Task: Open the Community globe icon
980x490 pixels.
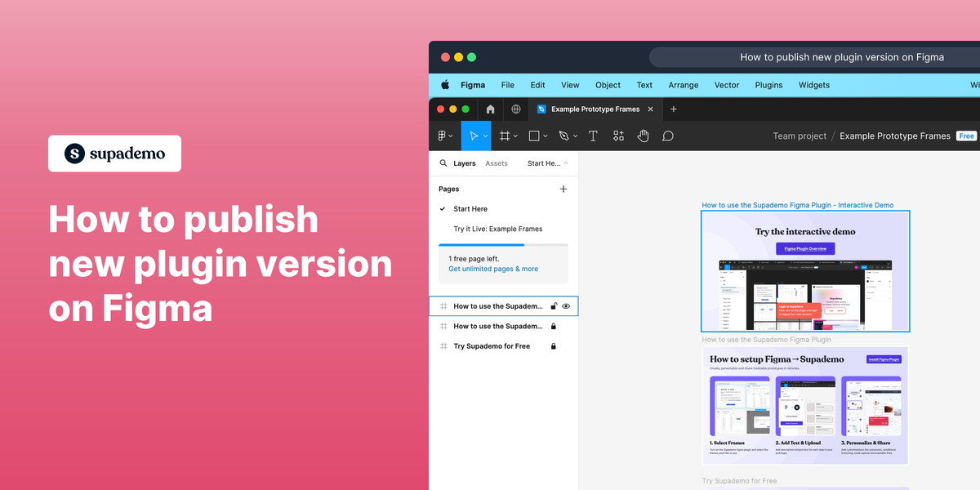Action: click(516, 109)
